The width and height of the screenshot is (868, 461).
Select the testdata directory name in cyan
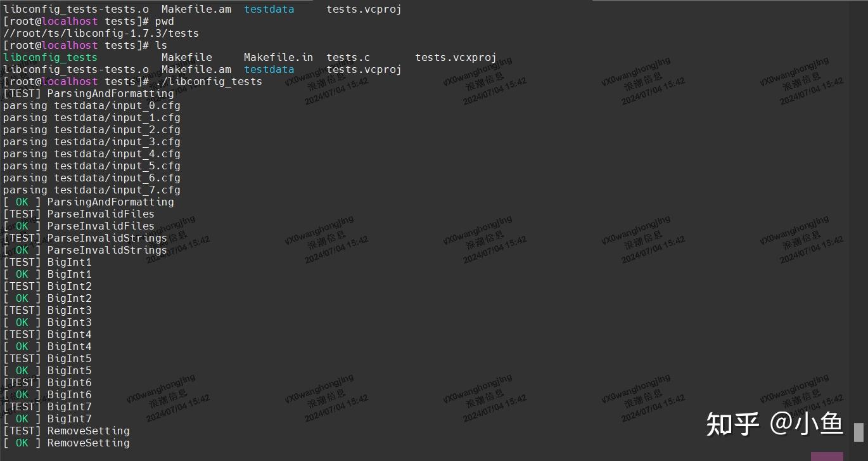tap(269, 69)
